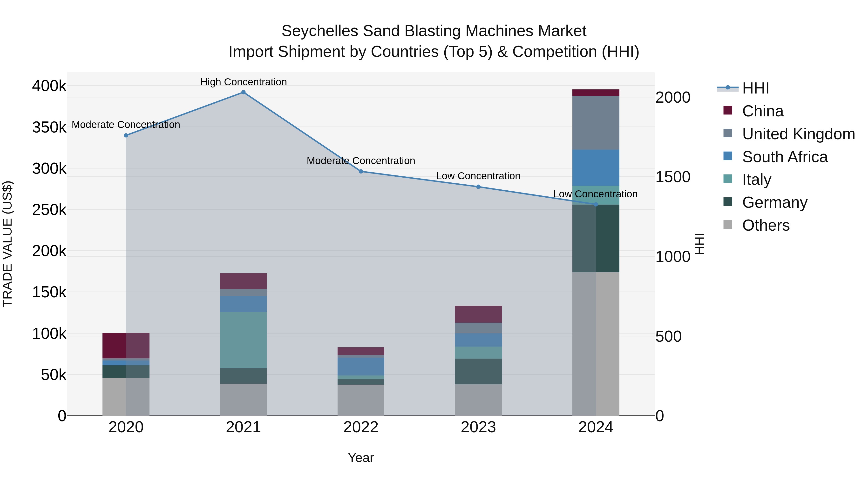Image resolution: width=868 pixels, height=488 pixels.
Task: Click the 'TRADE VALUE (US$)' axis title
Action: pyautogui.click(x=7, y=244)
